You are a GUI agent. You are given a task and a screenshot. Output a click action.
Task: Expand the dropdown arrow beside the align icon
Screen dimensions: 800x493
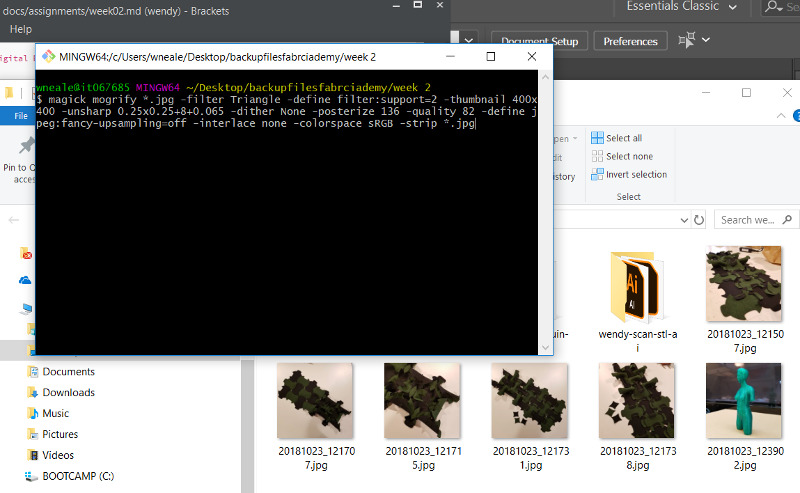pyautogui.click(x=706, y=40)
